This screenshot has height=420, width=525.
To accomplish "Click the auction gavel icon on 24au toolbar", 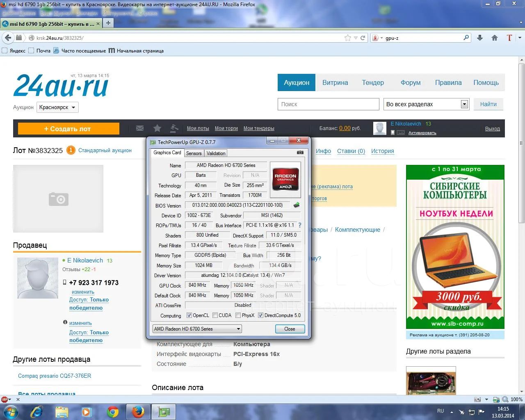I will 174,128.
